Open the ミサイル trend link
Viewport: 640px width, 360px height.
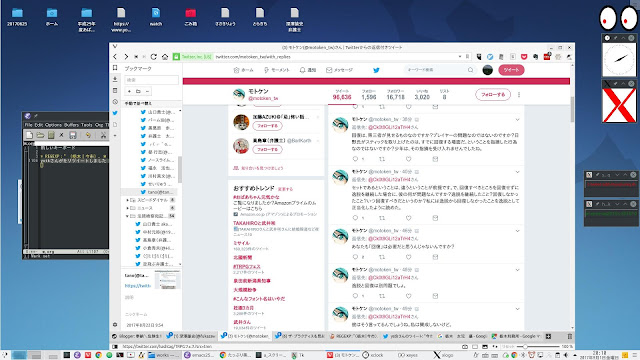(x=241, y=243)
